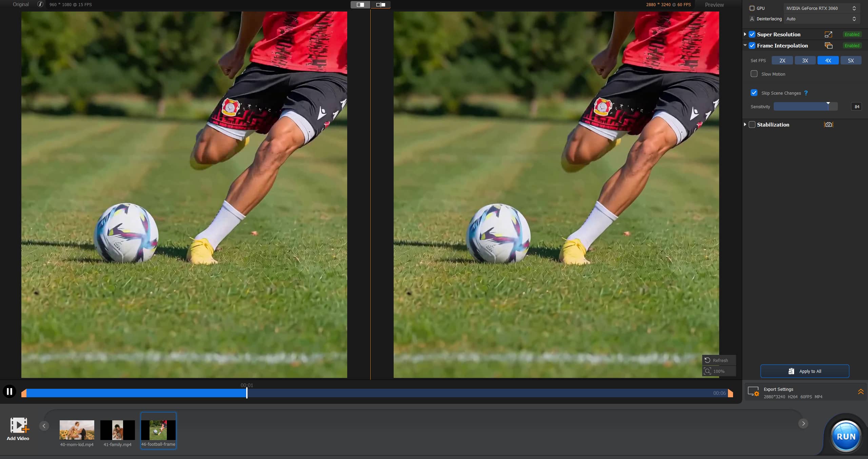Click the Export Settings label
Image resolution: width=868 pixels, height=459 pixels.
[x=778, y=389]
